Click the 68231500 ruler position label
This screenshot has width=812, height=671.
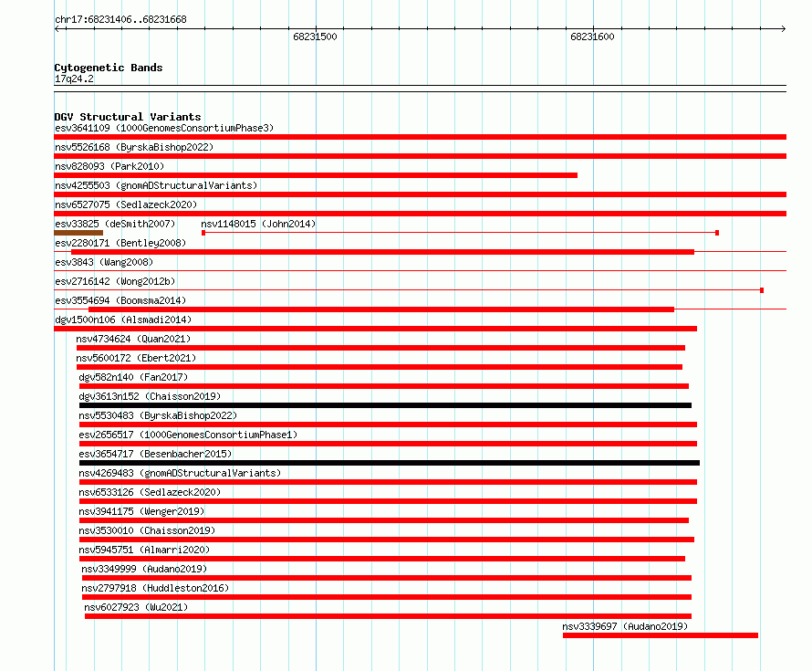pyautogui.click(x=315, y=37)
